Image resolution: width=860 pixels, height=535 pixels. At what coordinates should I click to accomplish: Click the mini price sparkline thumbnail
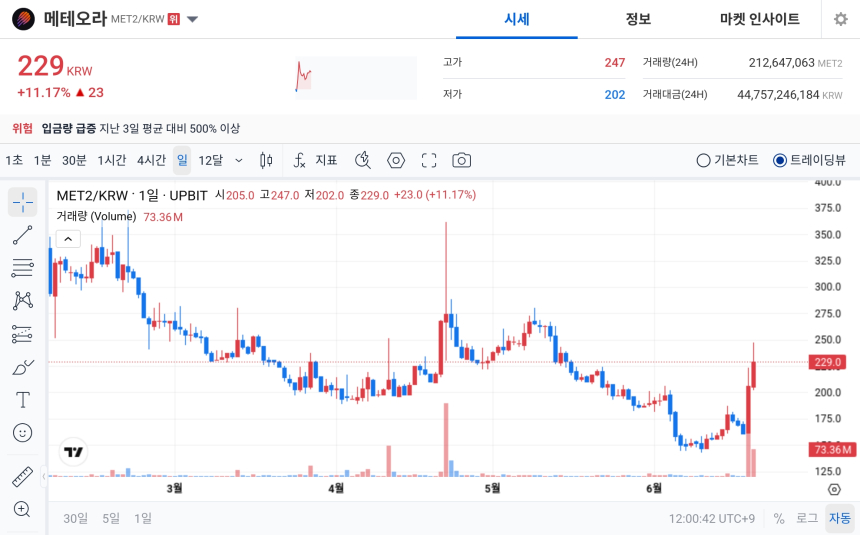tap(355, 77)
